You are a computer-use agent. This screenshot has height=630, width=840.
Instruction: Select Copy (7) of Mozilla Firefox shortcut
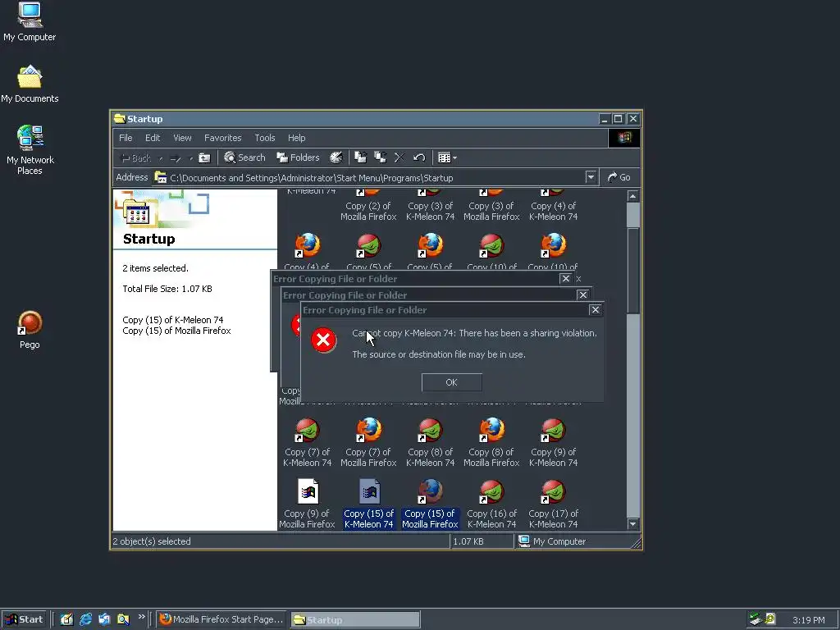pyautogui.click(x=368, y=443)
